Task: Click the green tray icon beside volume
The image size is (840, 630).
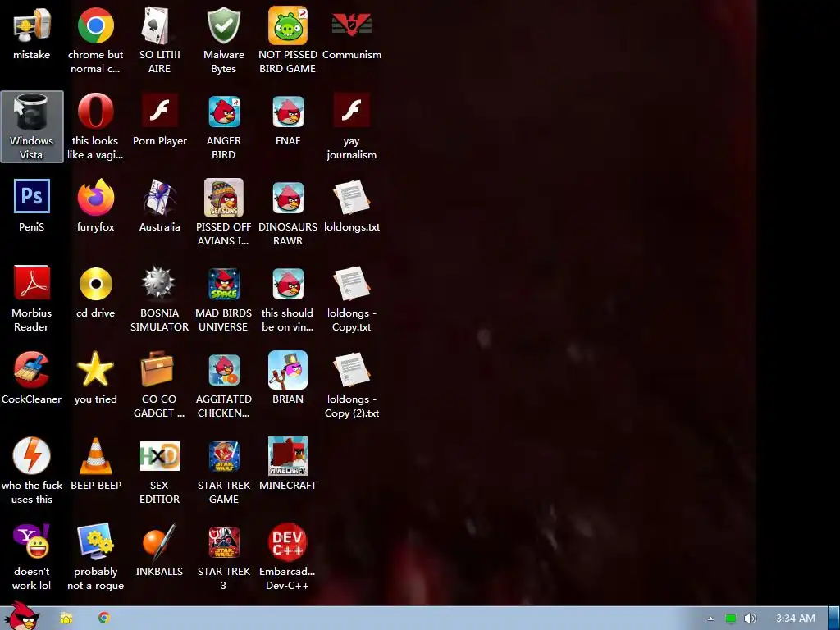Action: click(x=730, y=619)
